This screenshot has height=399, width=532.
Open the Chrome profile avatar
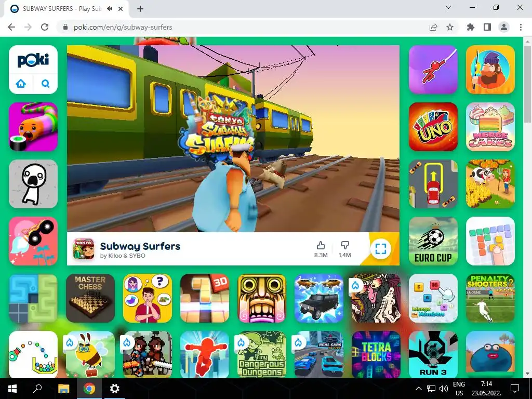(504, 27)
